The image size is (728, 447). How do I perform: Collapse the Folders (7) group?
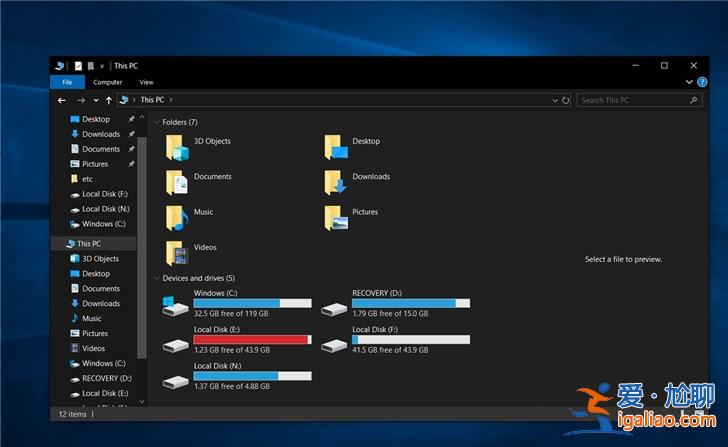pyautogui.click(x=156, y=122)
